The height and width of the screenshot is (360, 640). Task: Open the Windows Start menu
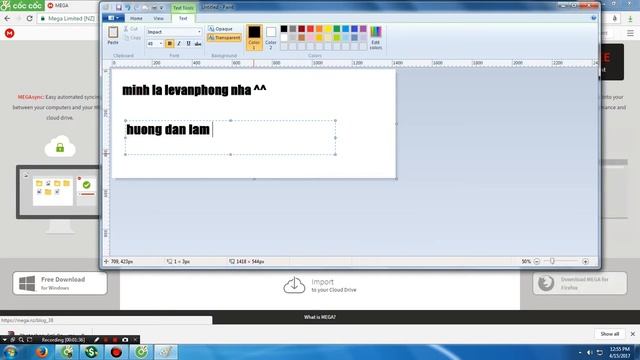coord(11,352)
